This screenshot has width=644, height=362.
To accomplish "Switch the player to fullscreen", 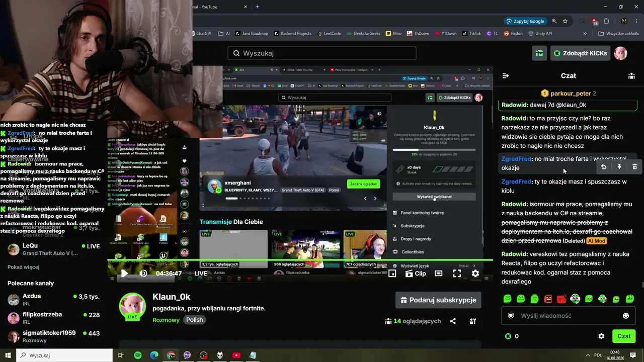I will pyautogui.click(x=457, y=274).
